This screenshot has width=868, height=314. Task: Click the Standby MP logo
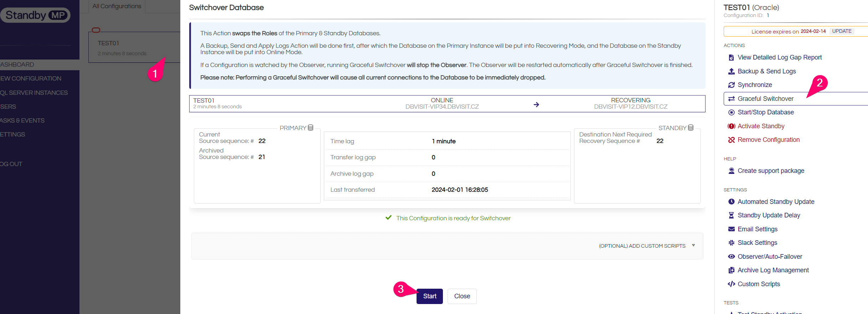(x=35, y=15)
